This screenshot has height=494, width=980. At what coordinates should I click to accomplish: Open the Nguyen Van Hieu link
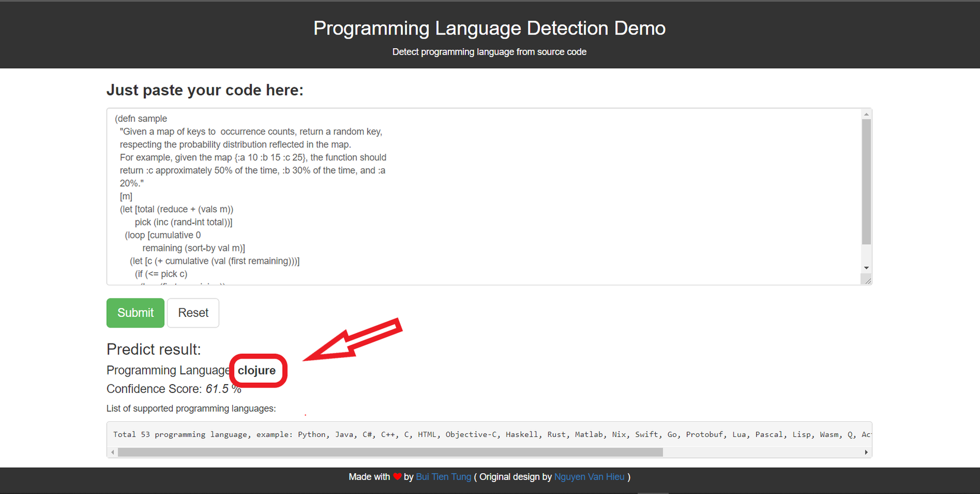tap(589, 477)
